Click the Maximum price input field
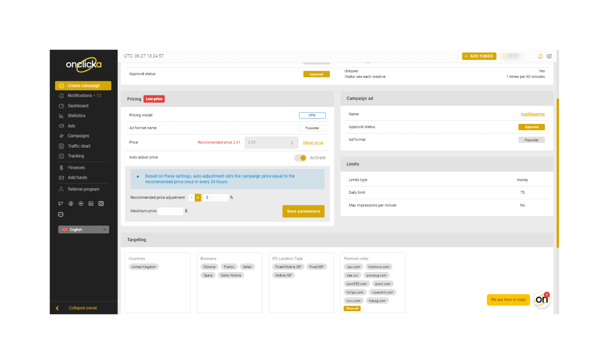The height and width of the screenshot is (364, 609). click(170, 211)
